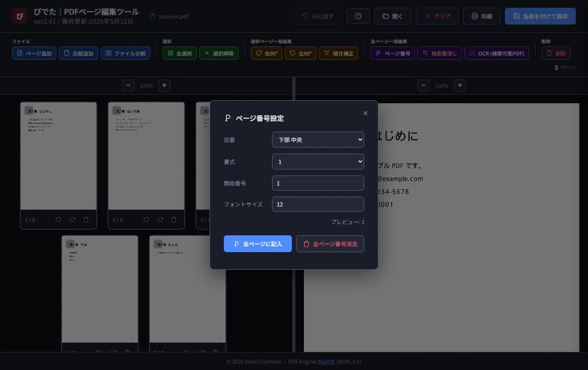Click the red 削除 delete button
The height and width of the screenshot is (370, 588).
[556, 53]
